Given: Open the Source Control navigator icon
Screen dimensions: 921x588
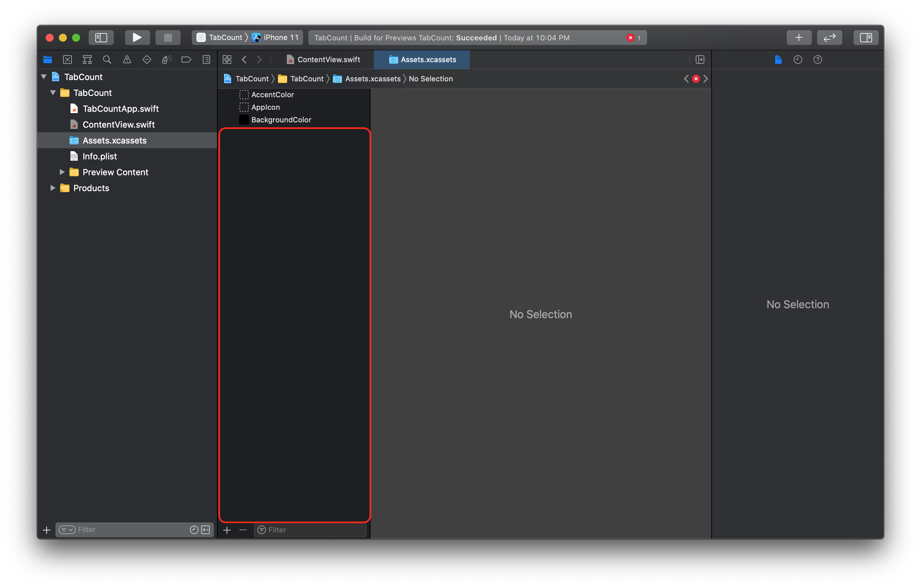Looking at the screenshot, I should coord(67,60).
